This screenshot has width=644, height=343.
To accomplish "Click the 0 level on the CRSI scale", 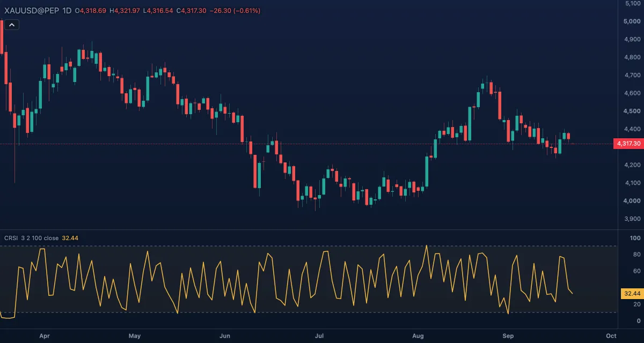I will tap(638, 321).
